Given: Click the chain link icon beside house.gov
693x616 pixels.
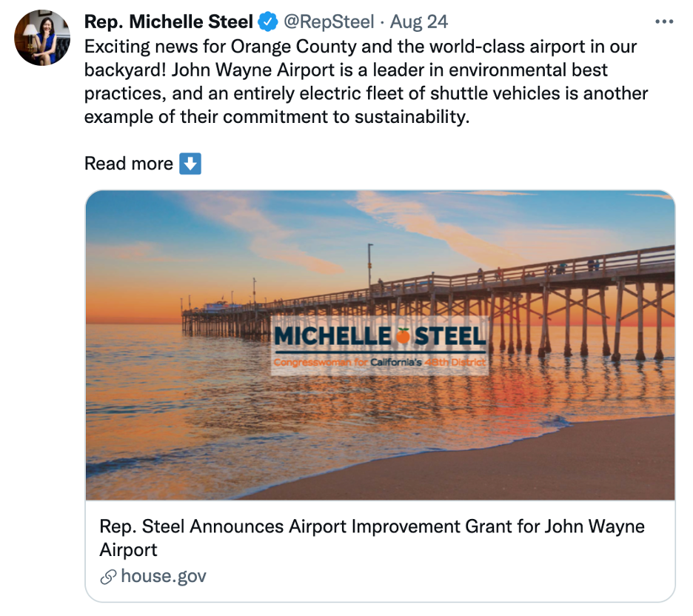Looking at the screenshot, I should point(107,576).
